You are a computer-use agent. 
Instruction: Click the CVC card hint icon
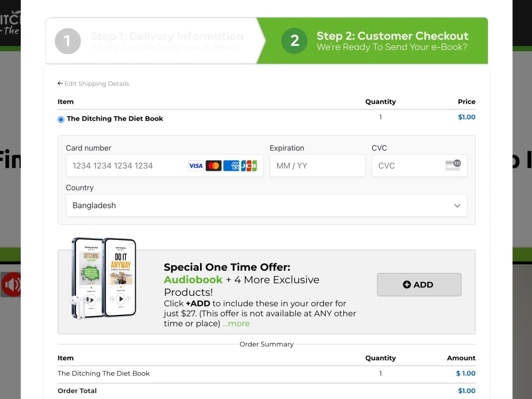[453, 165]
